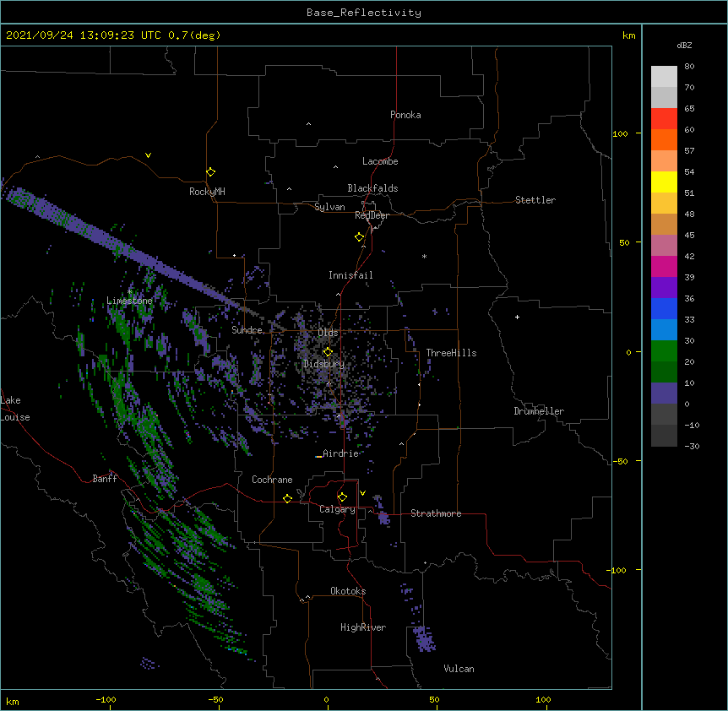The width and height of the screenshot is (728, 711).
Task: Click the Ponoka city label
Action: (405, 115)
